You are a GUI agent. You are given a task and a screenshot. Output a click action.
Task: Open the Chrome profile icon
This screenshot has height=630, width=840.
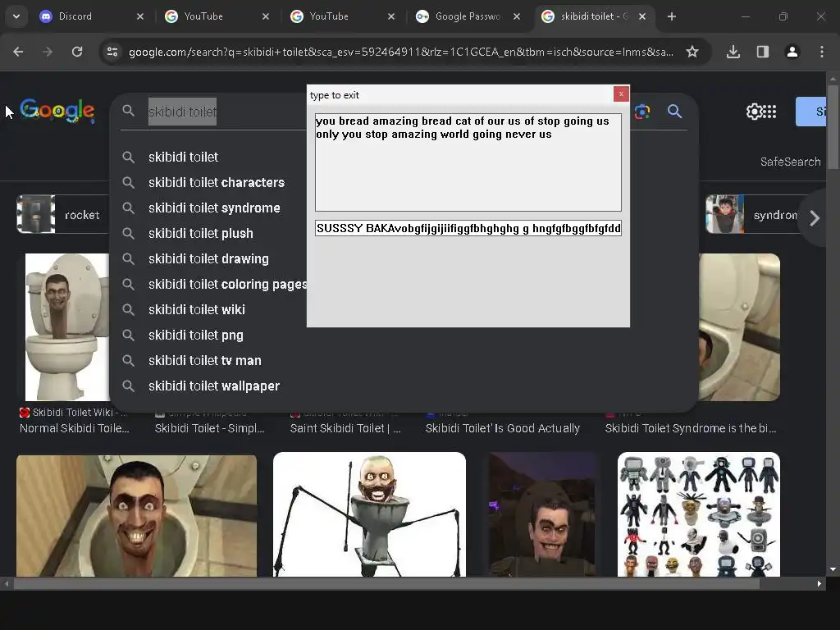[x=792, y=52]
